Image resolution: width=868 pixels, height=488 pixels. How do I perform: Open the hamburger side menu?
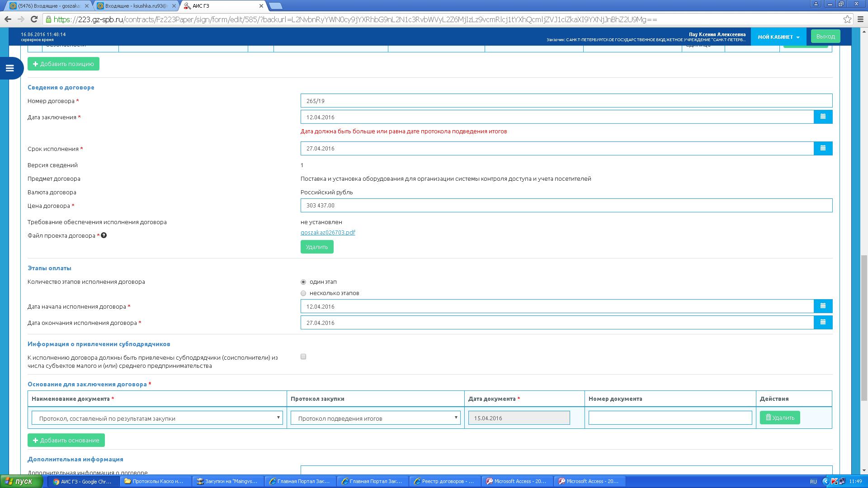[10, 68]
